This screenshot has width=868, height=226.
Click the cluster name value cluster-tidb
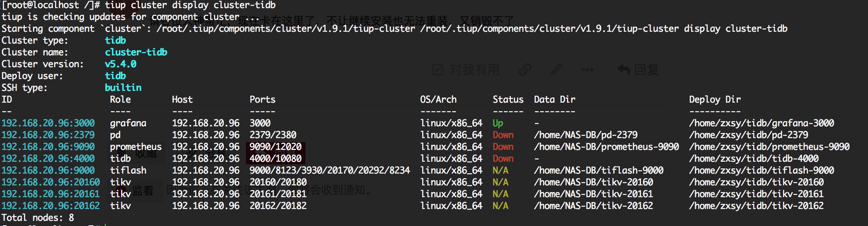[136, 52]
